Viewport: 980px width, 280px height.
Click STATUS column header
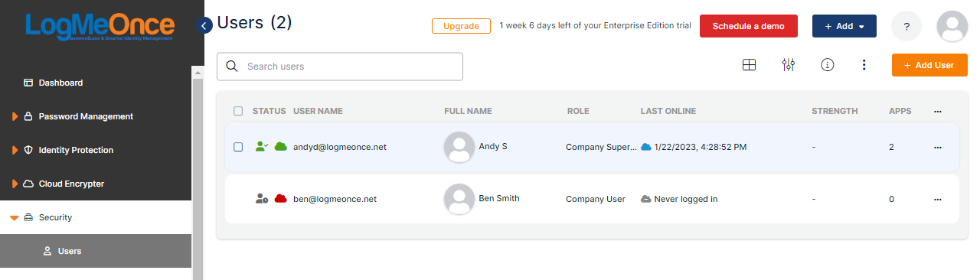pyautogui.click(x=269, y=111)
